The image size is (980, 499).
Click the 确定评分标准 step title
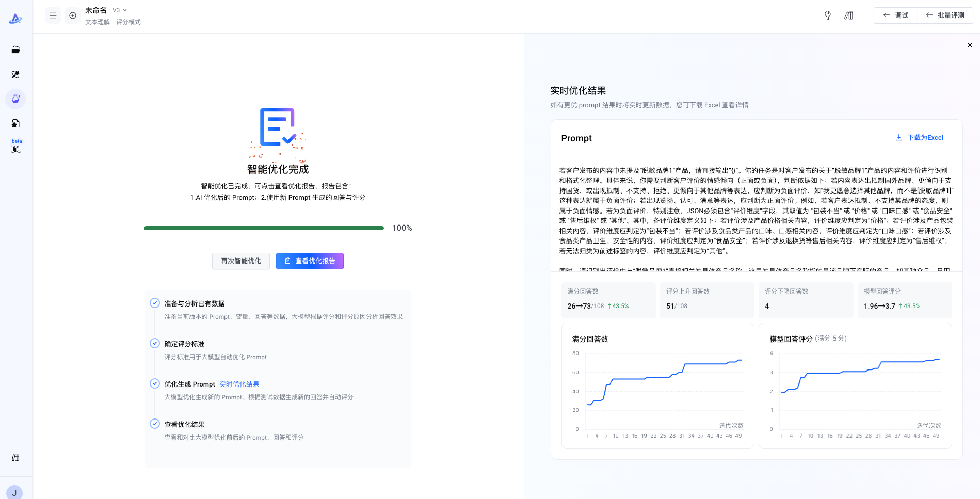[x=184, y=344]
